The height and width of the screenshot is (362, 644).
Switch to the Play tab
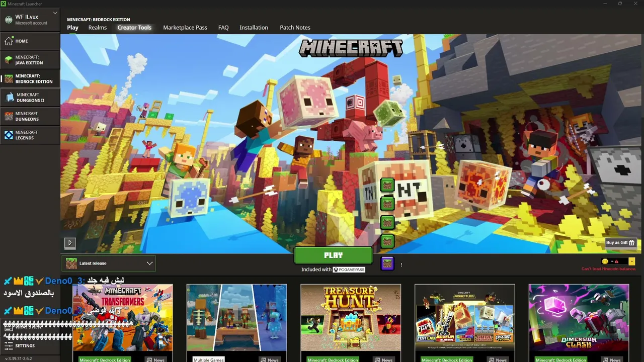pos(73,28)
